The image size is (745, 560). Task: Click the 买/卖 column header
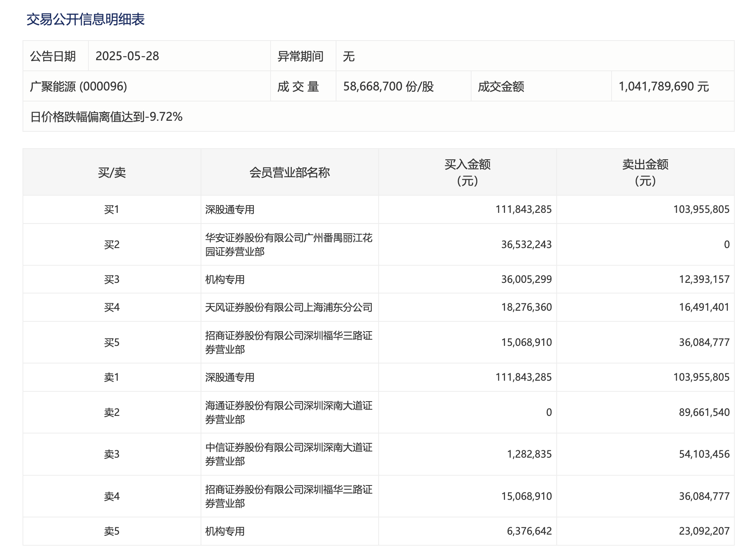[x=112, y=172]
